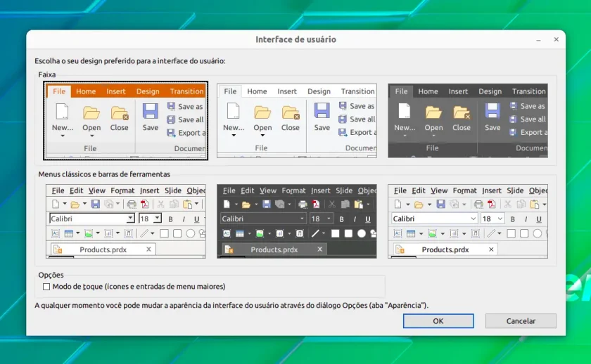Screen dimensions: 591x364
Task: Click the Save icon in white ribbon preview
Action: (x=322, y=112)
